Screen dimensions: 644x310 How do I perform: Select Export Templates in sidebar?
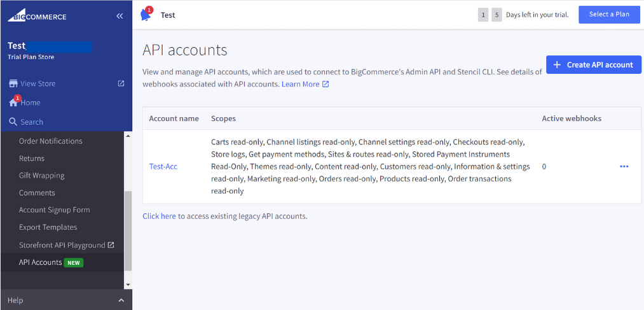pyautogui.click(x=48, y=227)
